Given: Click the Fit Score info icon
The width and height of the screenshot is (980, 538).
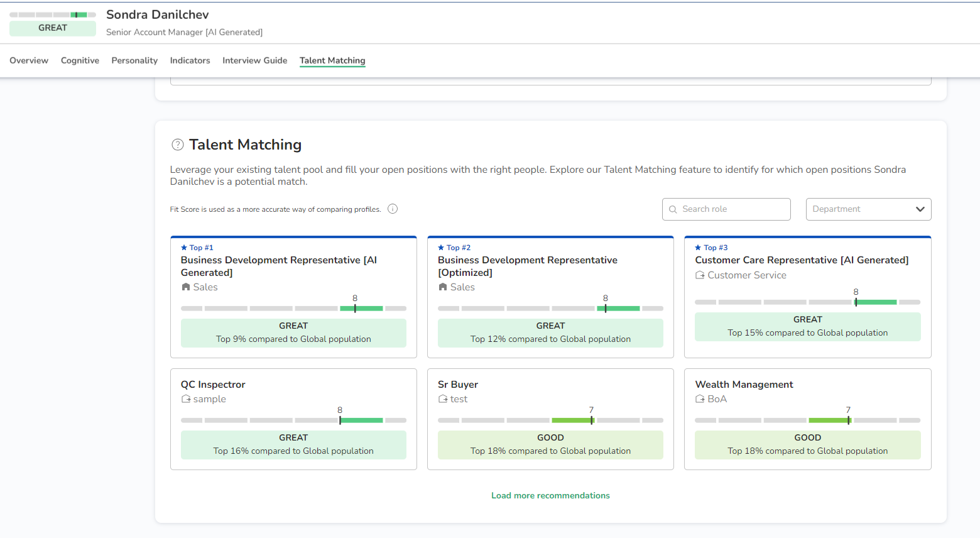Looking at the screenshot, I should click(x=393, y=209).
